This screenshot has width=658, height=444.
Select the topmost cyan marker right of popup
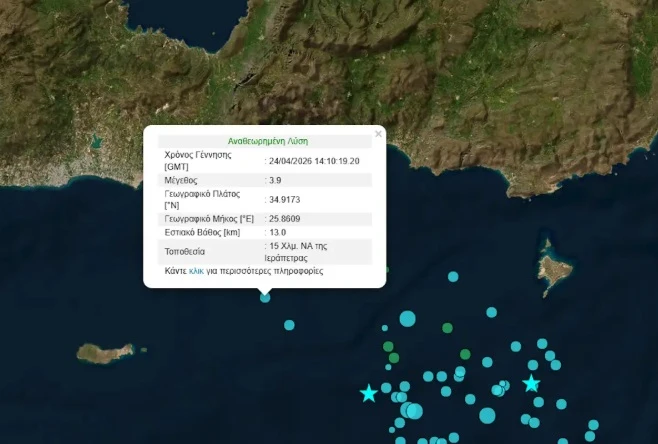(x=453, y=276)
